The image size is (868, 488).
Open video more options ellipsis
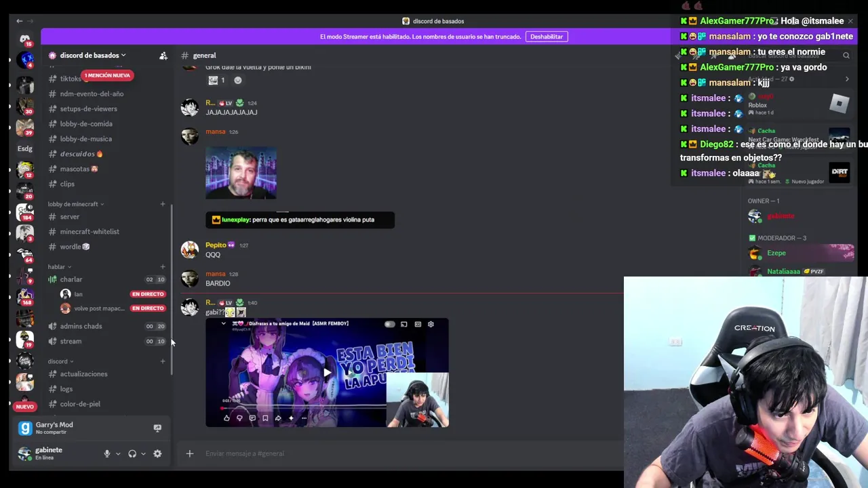[304, 418]
